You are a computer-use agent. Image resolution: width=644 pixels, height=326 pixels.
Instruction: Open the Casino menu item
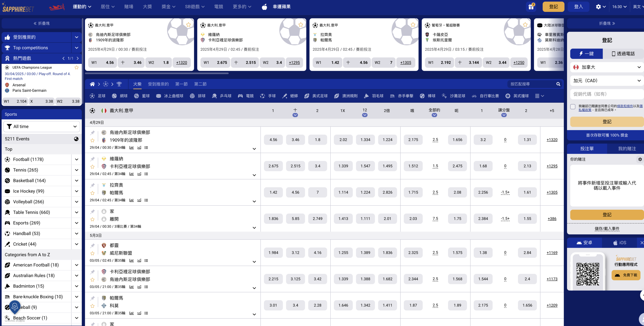point(129,7)
